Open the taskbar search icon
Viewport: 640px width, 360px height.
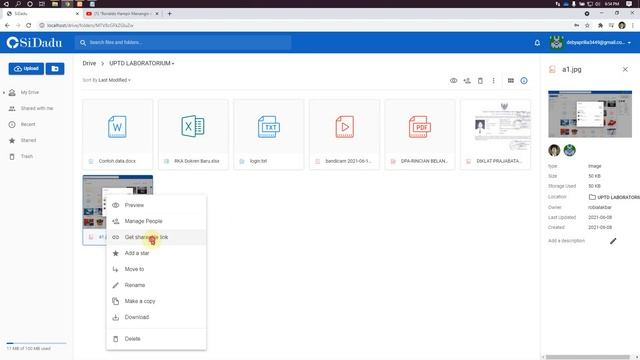pyautogui.click(x=18, y=4)
